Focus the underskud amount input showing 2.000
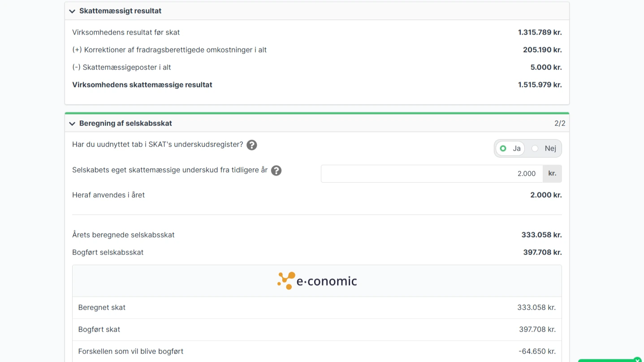The height and width of the screenshot is (362, 644). [432, 174]
